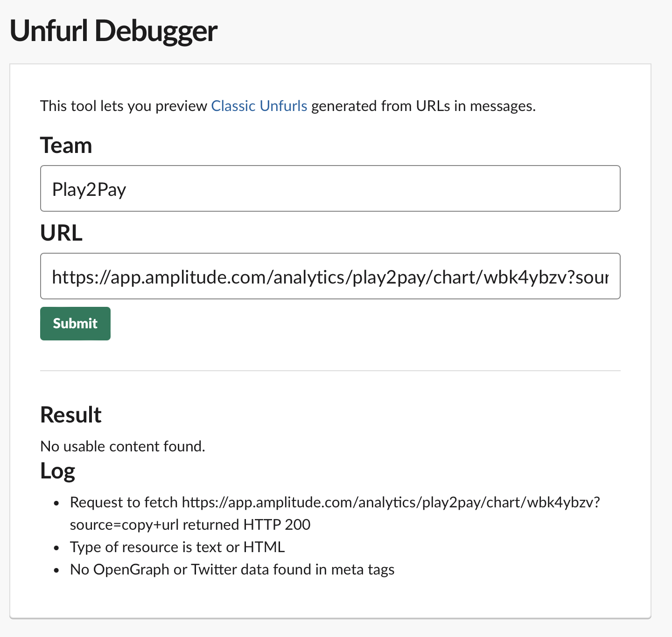The image size is (672, 637).
Task: Click the Log section heading
Action: (58, 471)
